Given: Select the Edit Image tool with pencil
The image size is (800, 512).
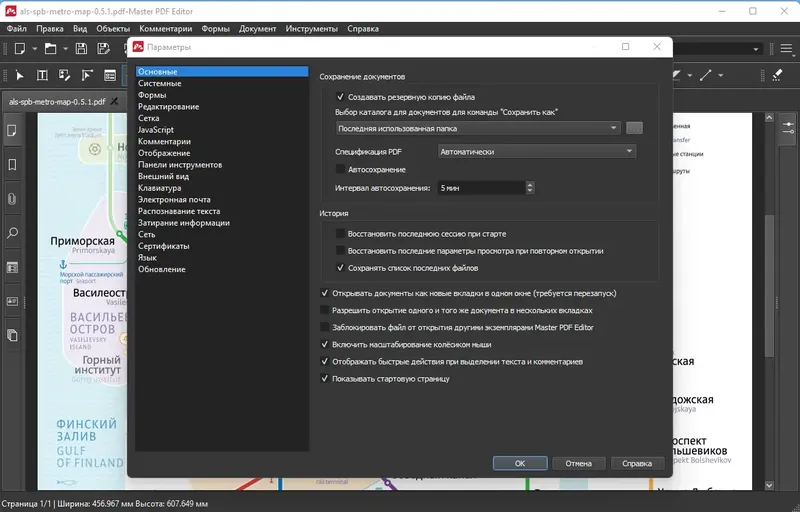Looking at the screenshot, I should pos(64,75).
